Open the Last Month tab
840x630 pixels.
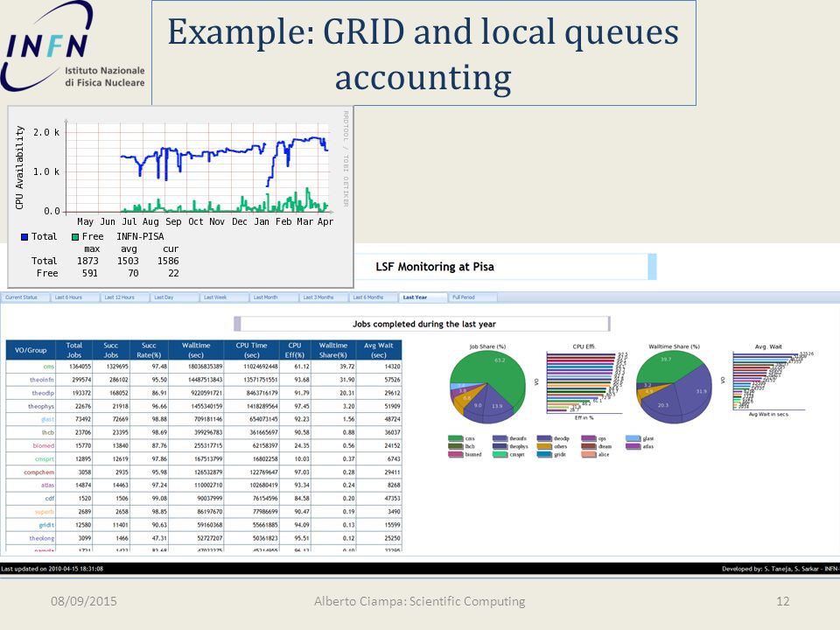tap(274, 297)
